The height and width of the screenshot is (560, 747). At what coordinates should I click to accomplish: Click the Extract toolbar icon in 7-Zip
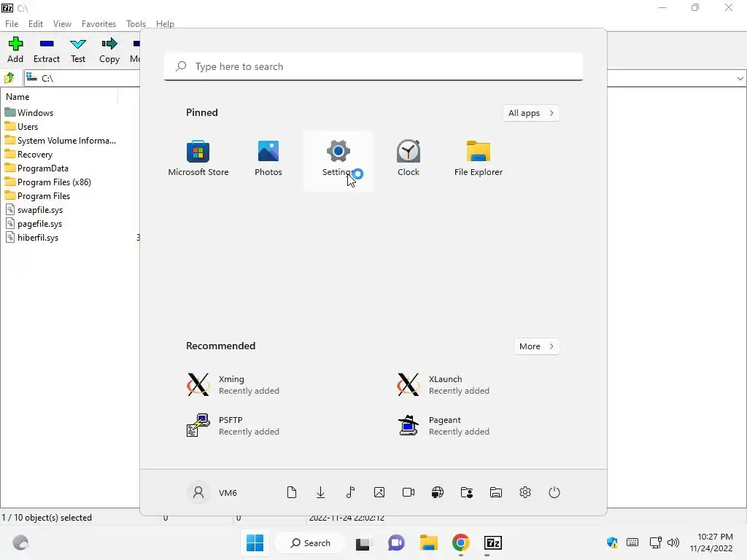tap(46, 50)
